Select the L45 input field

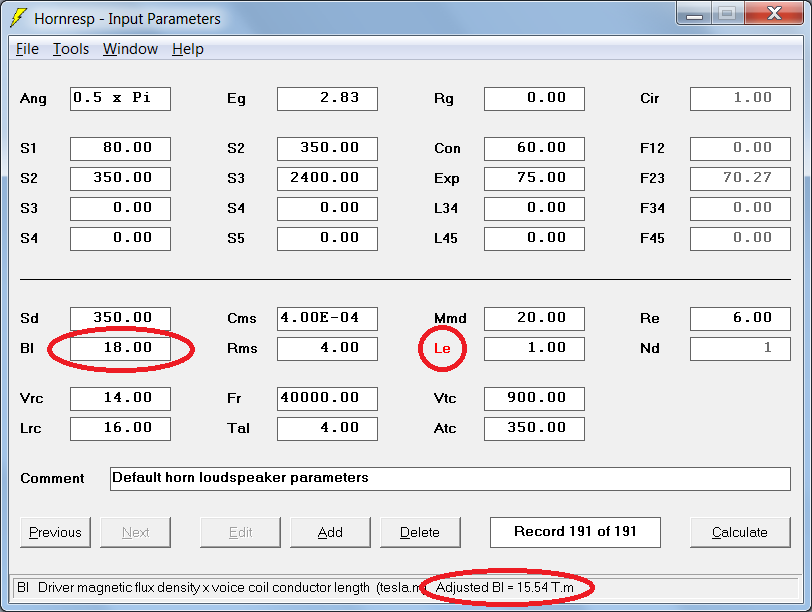point(534,239)
